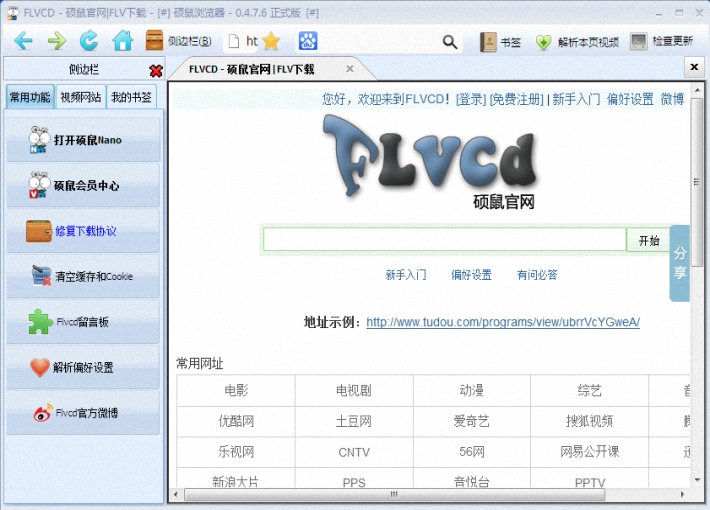Open 爱奇艺 site link
The height and width of the screenshot is (510, 710).
(x=471, y=421)
